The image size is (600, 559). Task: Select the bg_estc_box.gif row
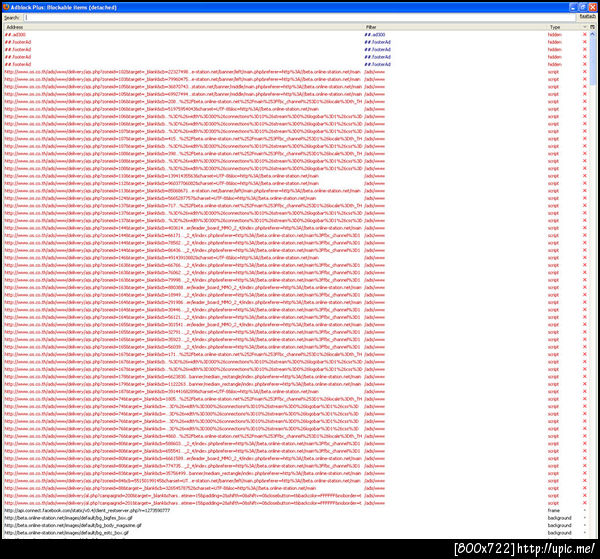pyautogui.click(x=183, y=533)
